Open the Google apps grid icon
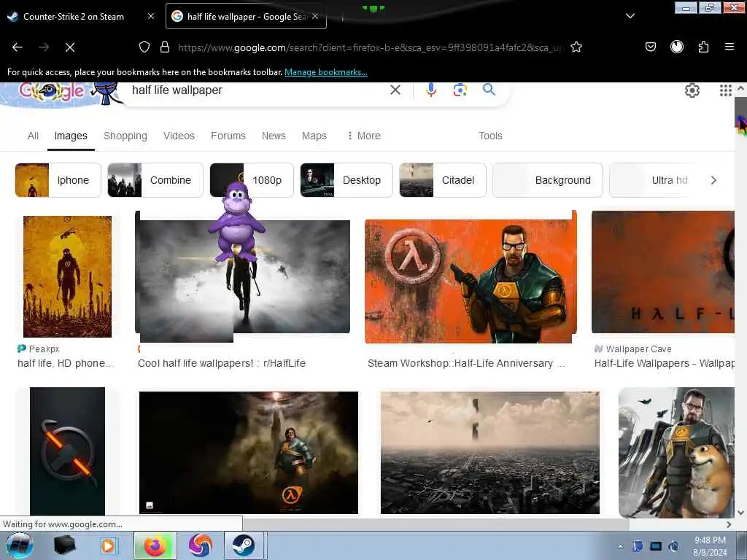Screen dimensions: 747x560 click(725, 90)
